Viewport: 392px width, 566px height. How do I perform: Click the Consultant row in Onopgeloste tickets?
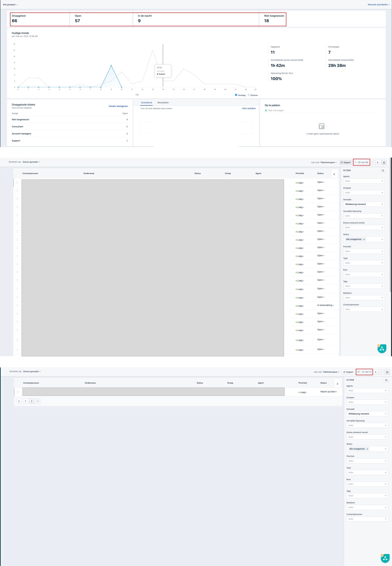(70, 127)
